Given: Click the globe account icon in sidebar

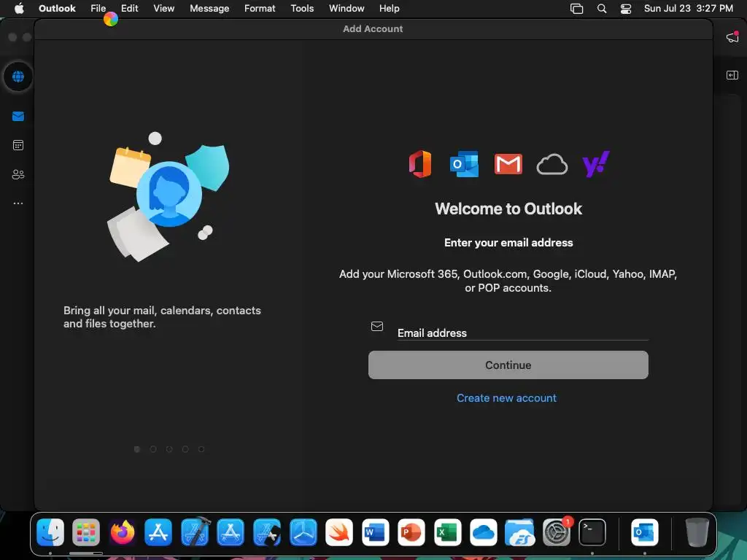Looking at the screenshot, I should coord(18,76).
